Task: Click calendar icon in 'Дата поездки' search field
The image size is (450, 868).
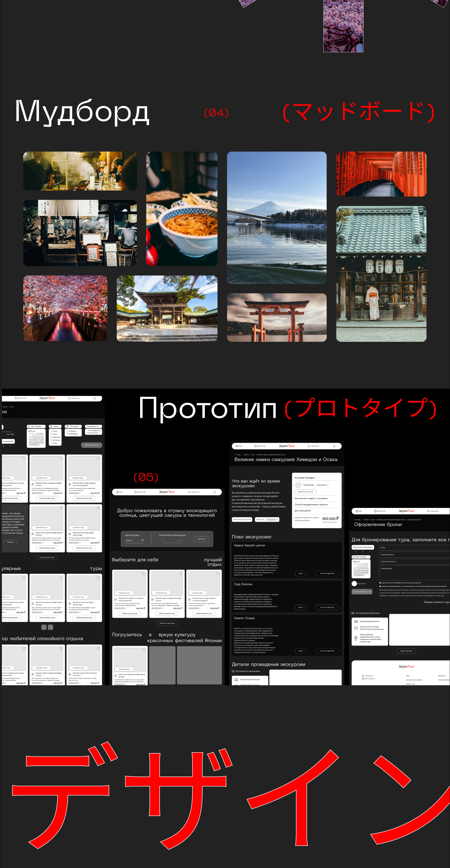Action: click(142, 540)
